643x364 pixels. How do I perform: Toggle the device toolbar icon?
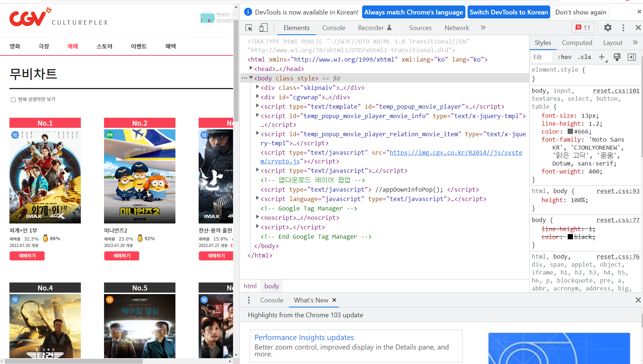264,28
